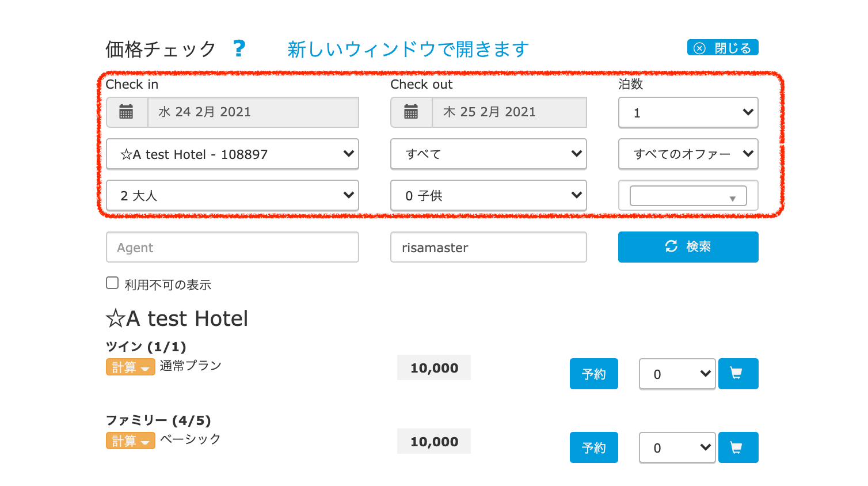This screenshot has width=868, height=486.
Task: Expand the 計算 toggle for ベーシック plan
Action: [130, 441]
